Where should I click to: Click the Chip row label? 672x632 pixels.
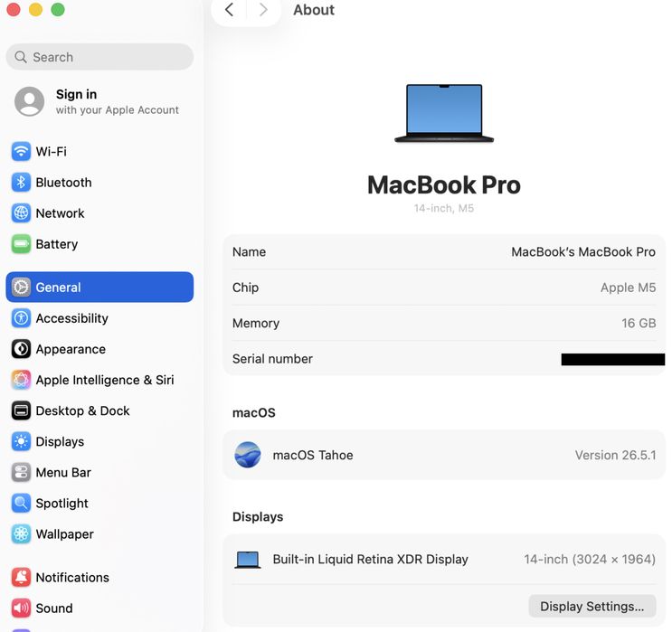coord(245,288)
